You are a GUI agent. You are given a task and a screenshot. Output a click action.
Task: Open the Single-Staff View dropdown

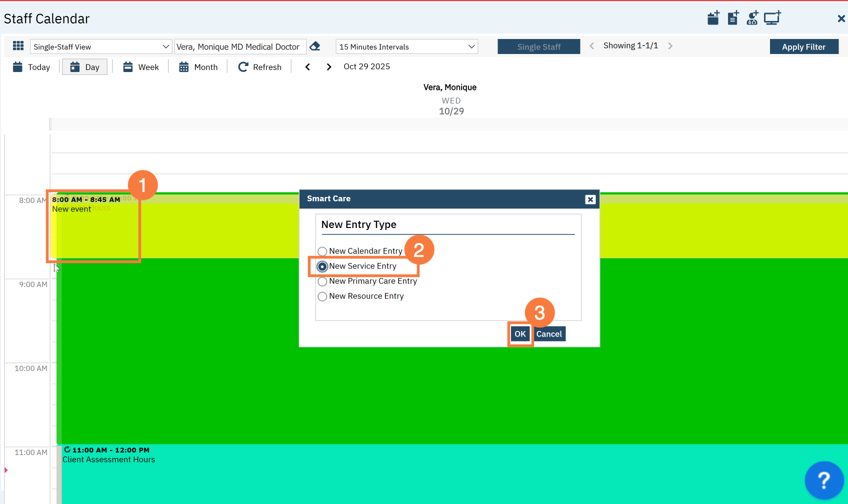pyautogui.click(x=101, y=46)
